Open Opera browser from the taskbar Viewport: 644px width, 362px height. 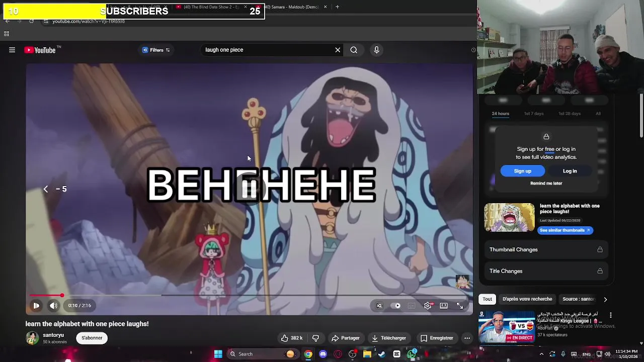point(338,354)
